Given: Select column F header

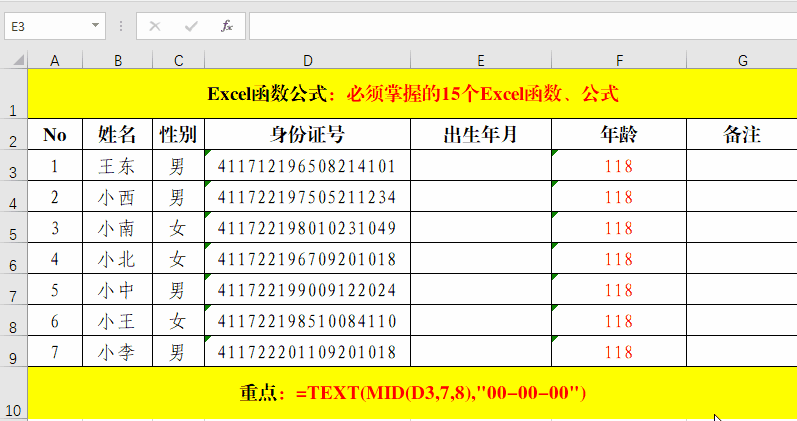Looking at the screenshot, I should coord(619,61).
